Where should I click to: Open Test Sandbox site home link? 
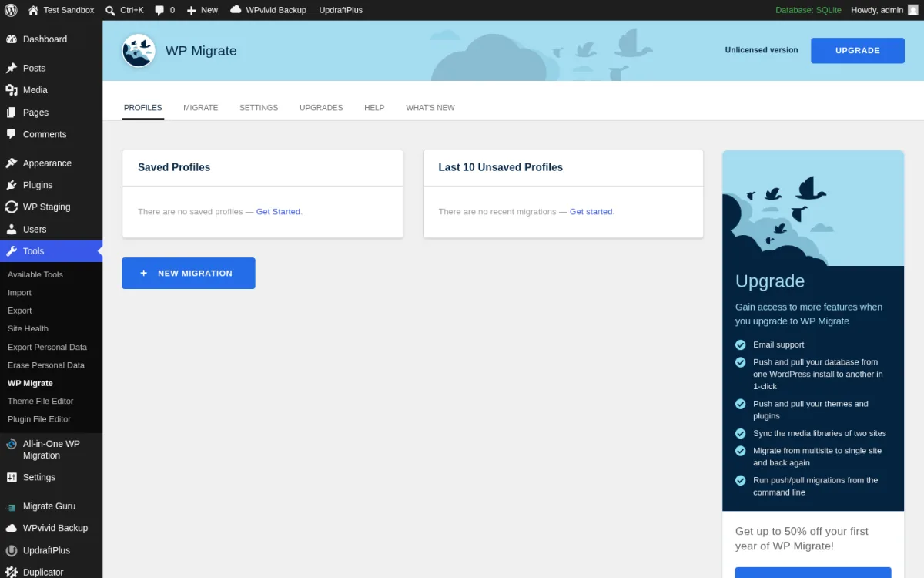click(x=61, y=10)
